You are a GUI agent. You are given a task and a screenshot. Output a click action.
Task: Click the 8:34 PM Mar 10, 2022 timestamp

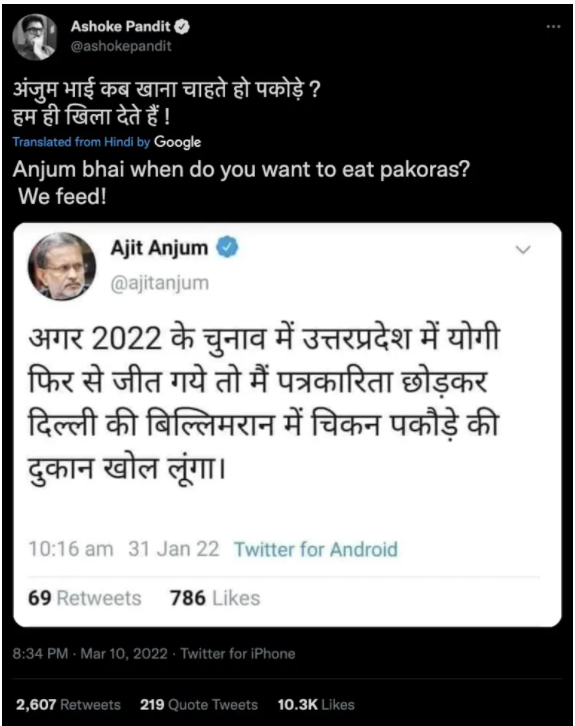(90, 654)
